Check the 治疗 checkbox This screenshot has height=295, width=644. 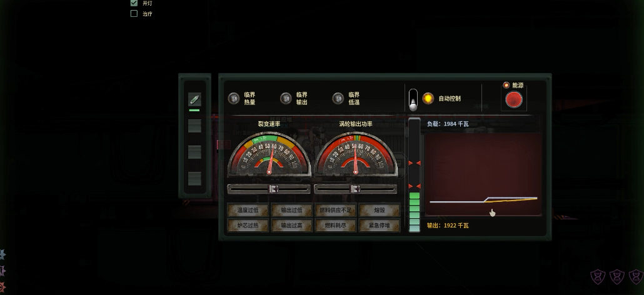coord(134,14)
